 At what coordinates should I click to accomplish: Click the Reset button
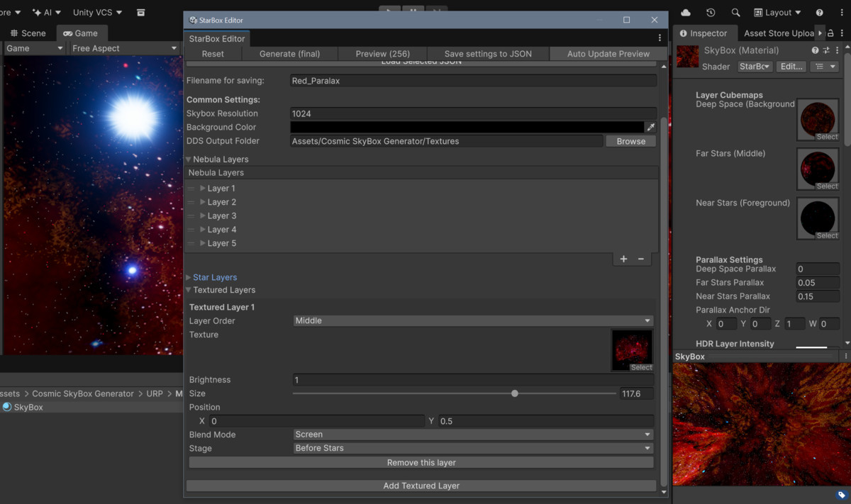(213, 54)
